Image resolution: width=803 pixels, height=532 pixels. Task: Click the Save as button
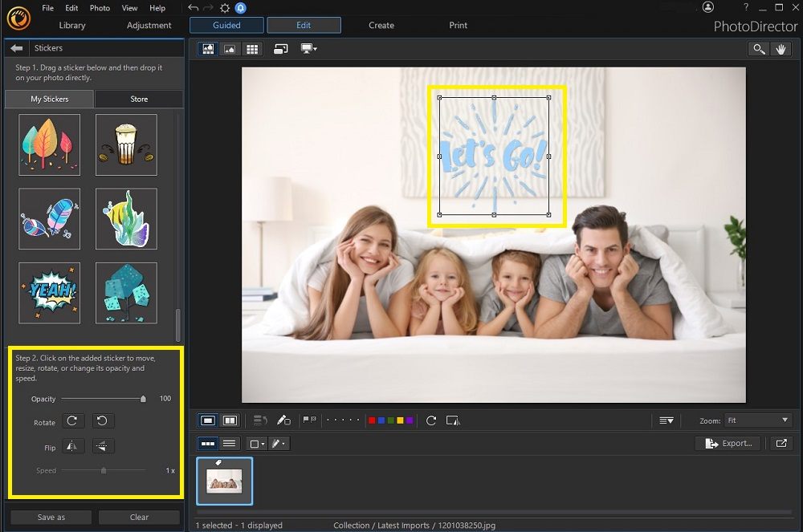point(50,517)
